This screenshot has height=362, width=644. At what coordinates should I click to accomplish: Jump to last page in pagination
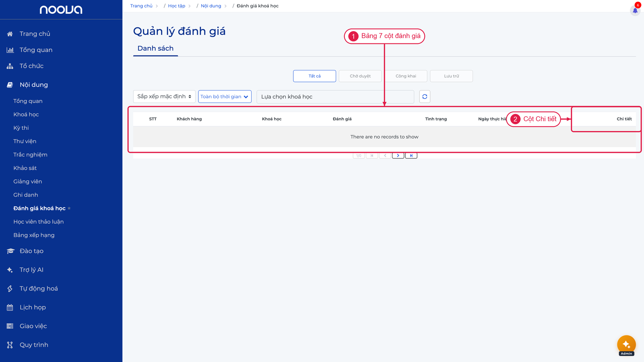coord(411,156)
